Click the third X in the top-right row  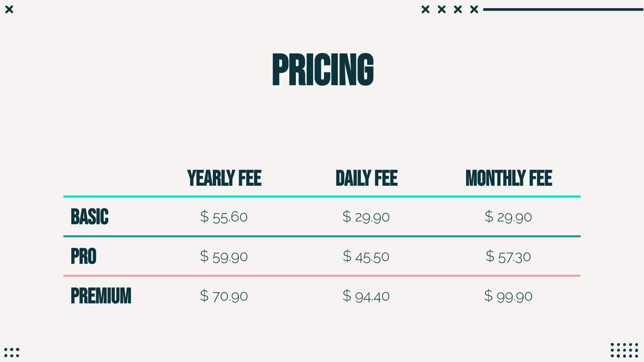458,9
